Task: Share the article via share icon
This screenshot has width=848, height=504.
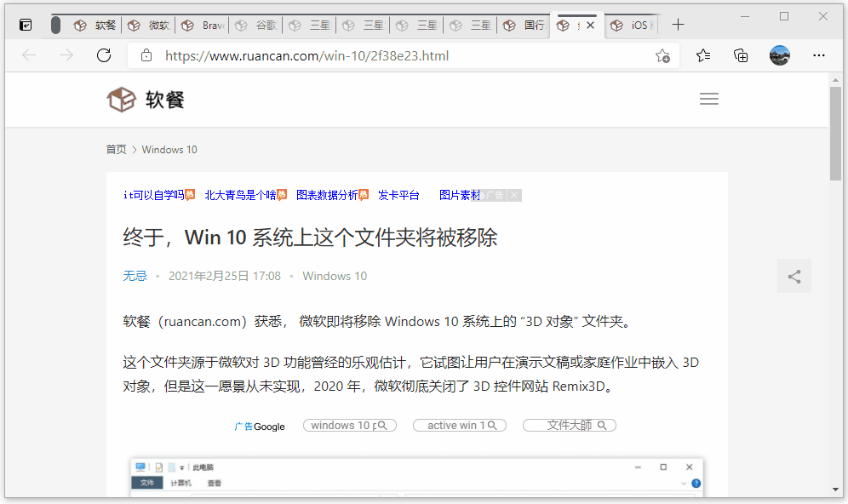Action: coord(794,277)
